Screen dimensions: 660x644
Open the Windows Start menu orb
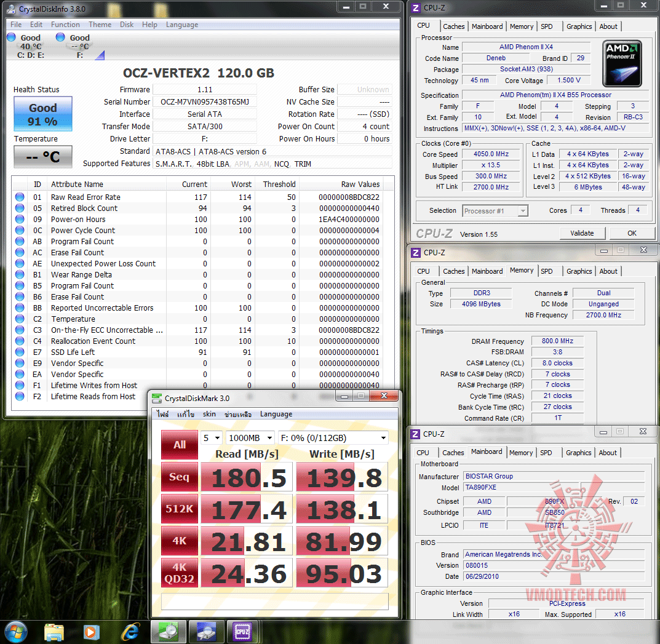pos(17,631)
